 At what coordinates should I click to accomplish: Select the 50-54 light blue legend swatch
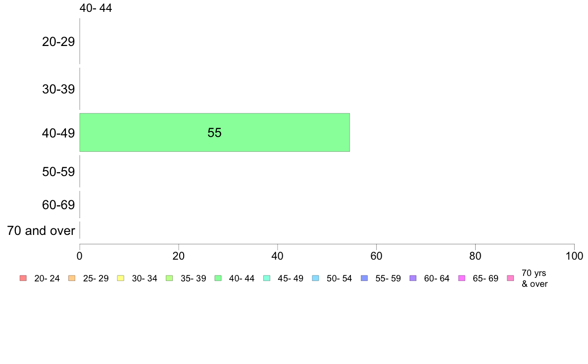316,278
